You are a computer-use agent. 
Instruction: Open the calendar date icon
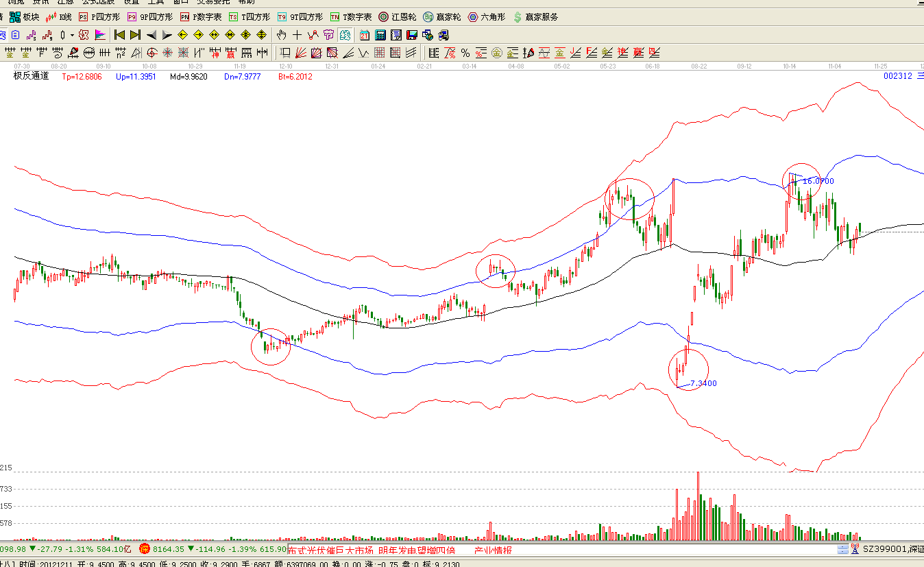[x=364, y=35]
